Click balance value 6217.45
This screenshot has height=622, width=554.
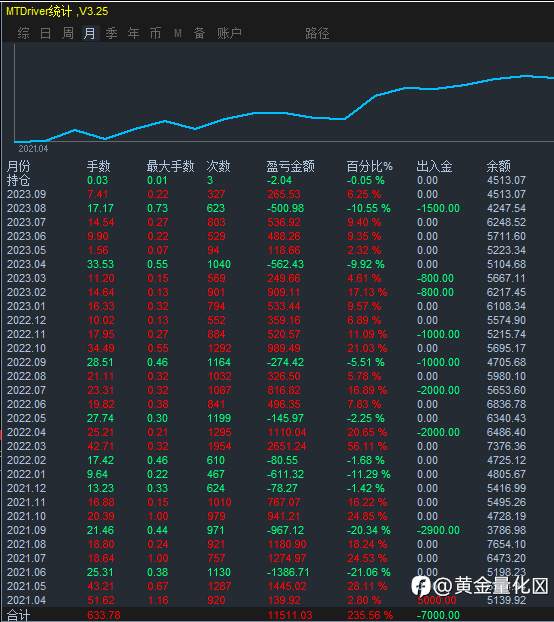pyautogui.click(x=506, y=292)
